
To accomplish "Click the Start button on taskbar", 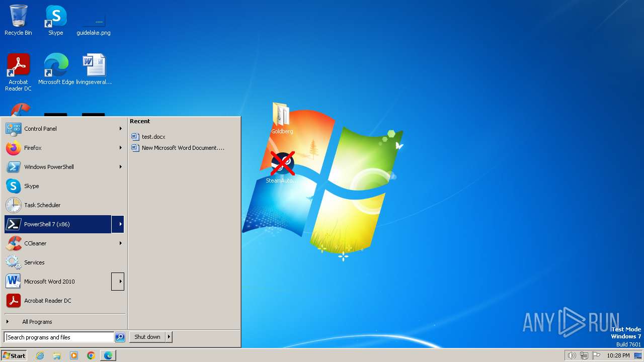I will point(14,355).
